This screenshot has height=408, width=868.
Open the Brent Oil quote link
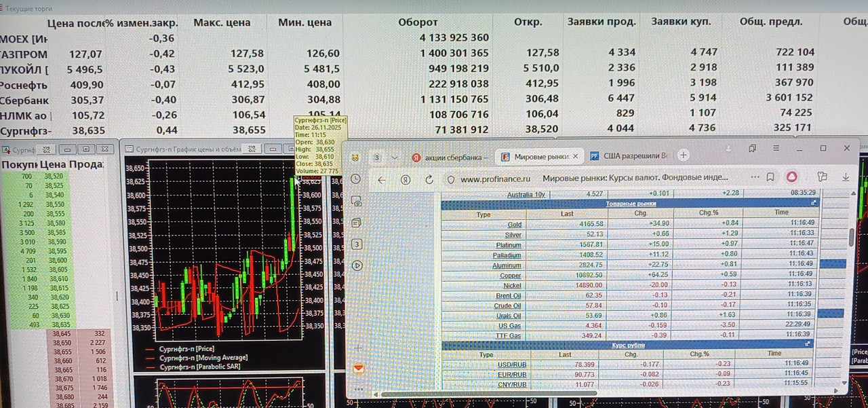[509, 295]
